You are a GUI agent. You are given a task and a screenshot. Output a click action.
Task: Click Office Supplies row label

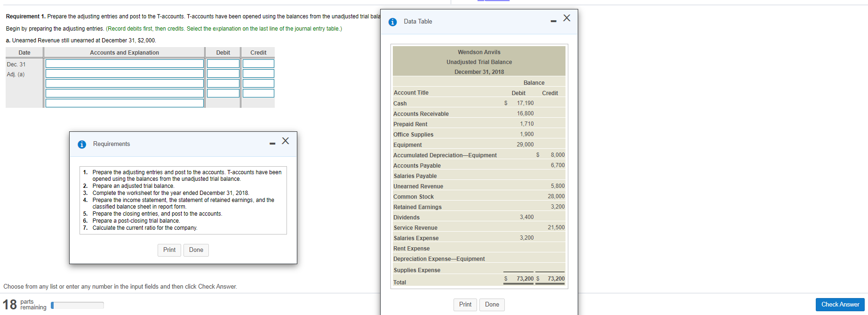pos(413,135)
